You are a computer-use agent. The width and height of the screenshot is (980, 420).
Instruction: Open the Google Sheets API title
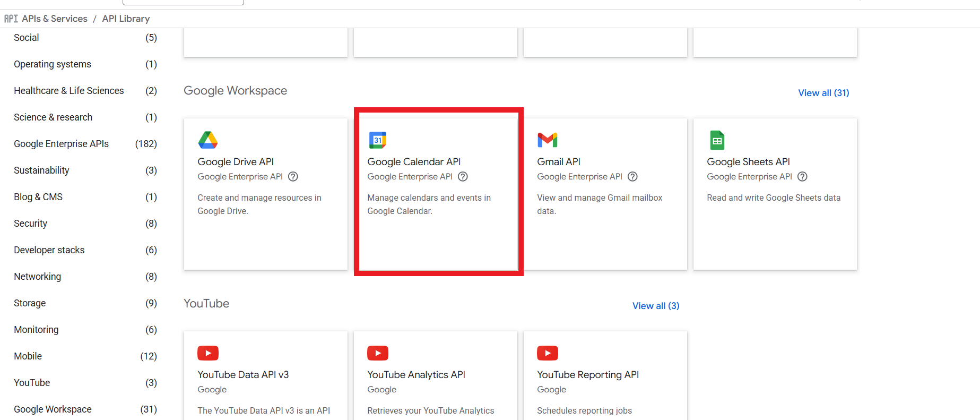coord(748,162)
